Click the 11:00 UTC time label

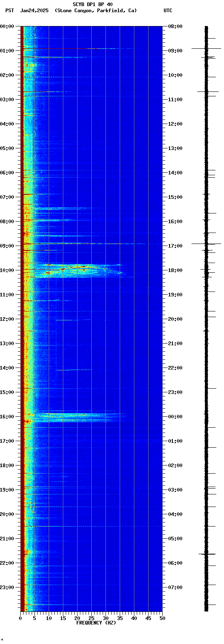pos(175,100)
